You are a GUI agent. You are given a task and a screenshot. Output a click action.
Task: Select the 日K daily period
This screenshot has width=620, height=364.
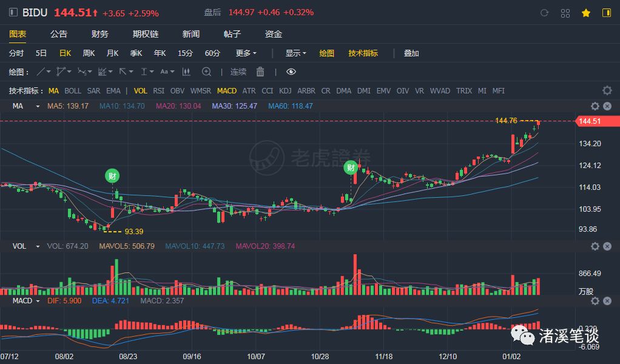65,53
